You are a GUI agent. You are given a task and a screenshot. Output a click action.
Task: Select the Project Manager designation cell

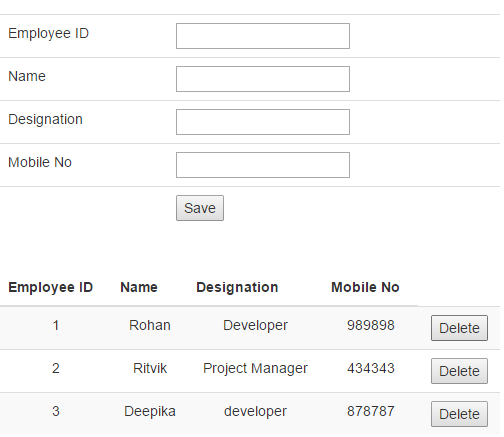pos(255,369)
